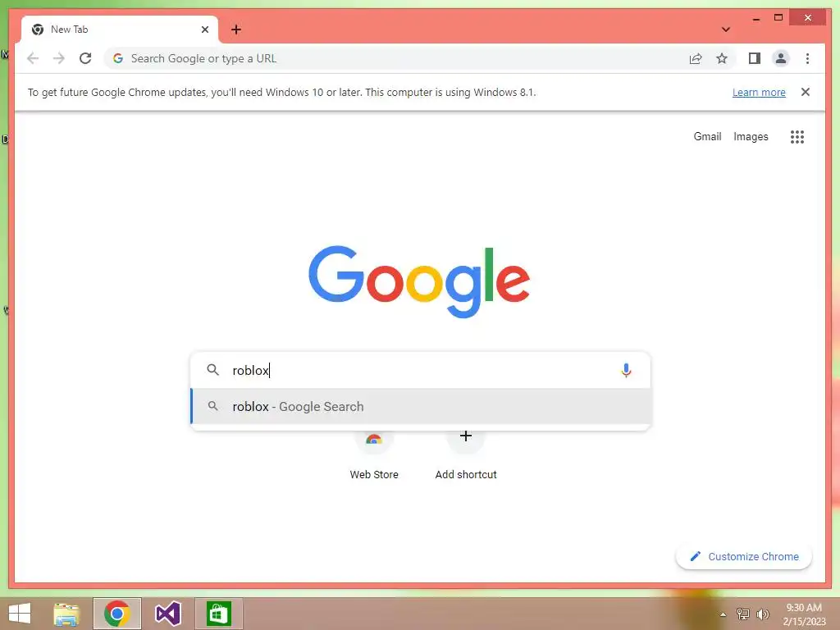Show hidden system tray icons
The height and width of the screenshot is (630, 840).
[x=723, y=614]
